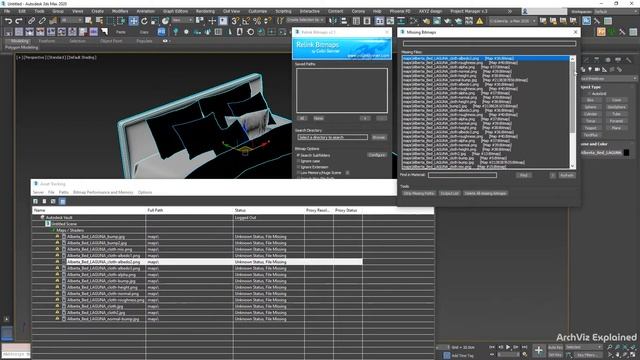
Task: Open the Scripting menu
Action: (283, 11)
